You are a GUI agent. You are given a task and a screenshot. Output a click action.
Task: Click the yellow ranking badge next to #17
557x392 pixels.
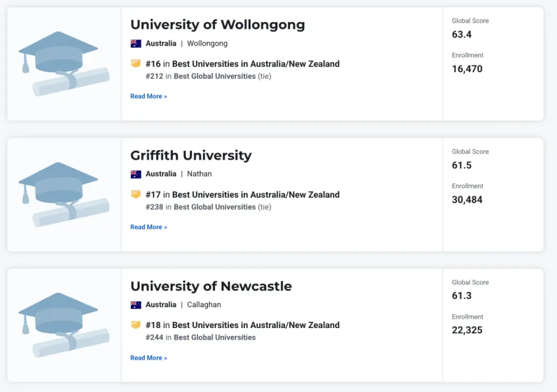point(136,194)
